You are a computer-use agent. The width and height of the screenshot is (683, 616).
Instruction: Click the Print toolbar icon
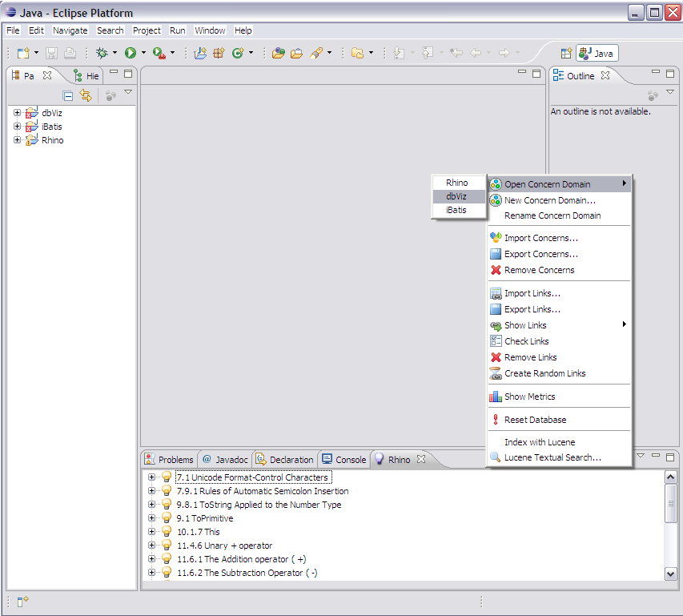[x=70, y=53]
